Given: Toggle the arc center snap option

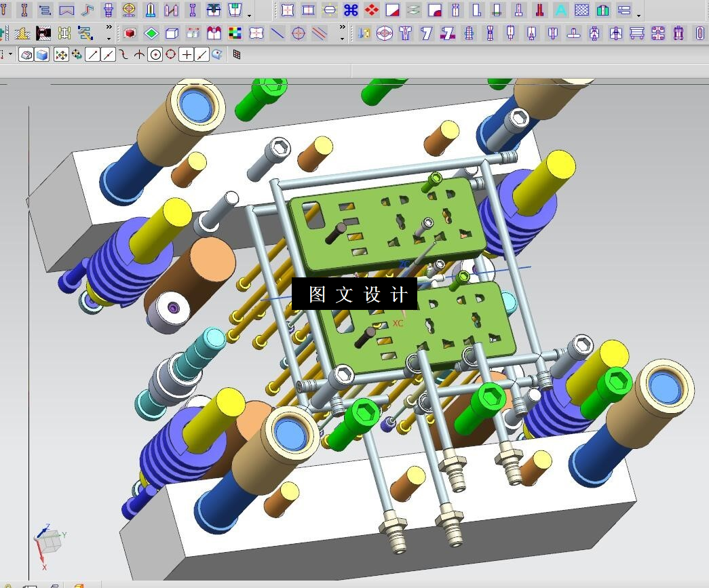Looking at the screenshot, I should point(155,55).
